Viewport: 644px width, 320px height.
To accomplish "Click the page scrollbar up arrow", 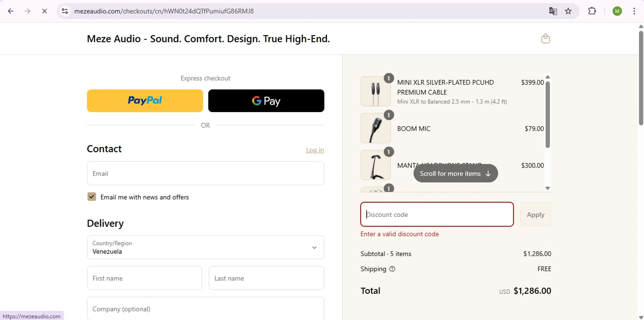I will pos(641,27).
